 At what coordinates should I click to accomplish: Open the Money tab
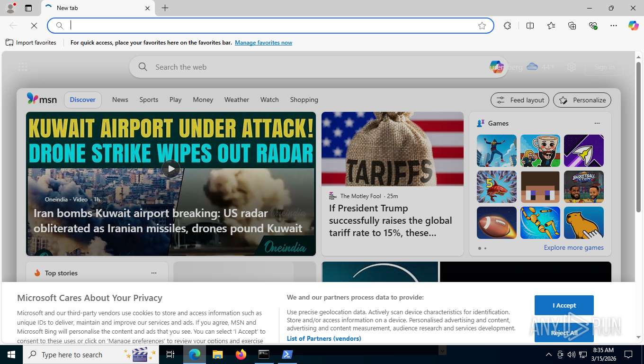203,100
